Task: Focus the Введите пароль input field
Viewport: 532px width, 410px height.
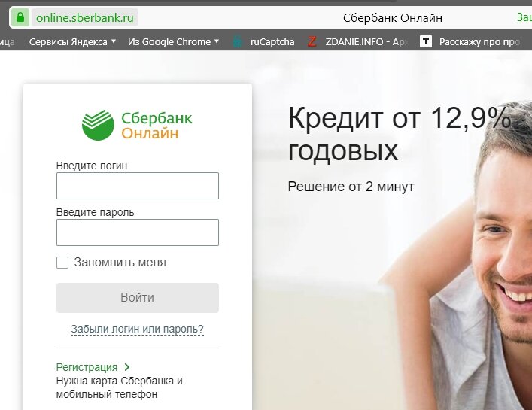Action: (x=138, y=232)
